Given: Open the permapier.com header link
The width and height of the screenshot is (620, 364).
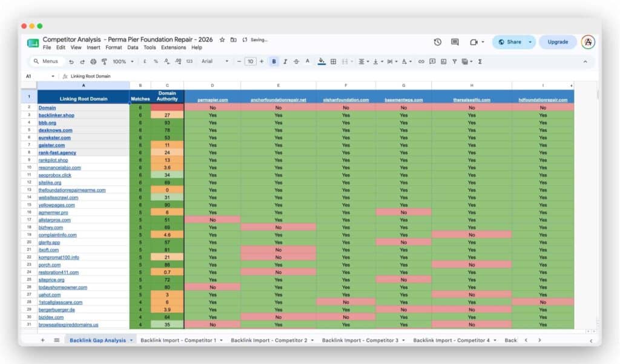Looking at the screenshot, I should (x=213, y=100).
